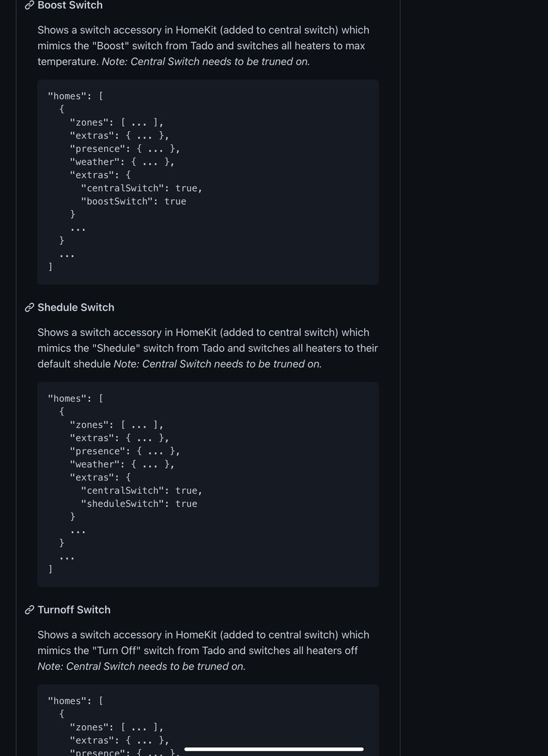Viewport: 548px width, 756px height.
Task: Tap the italic note in the Boost Switch description
Action: click(x=206, y=62)
